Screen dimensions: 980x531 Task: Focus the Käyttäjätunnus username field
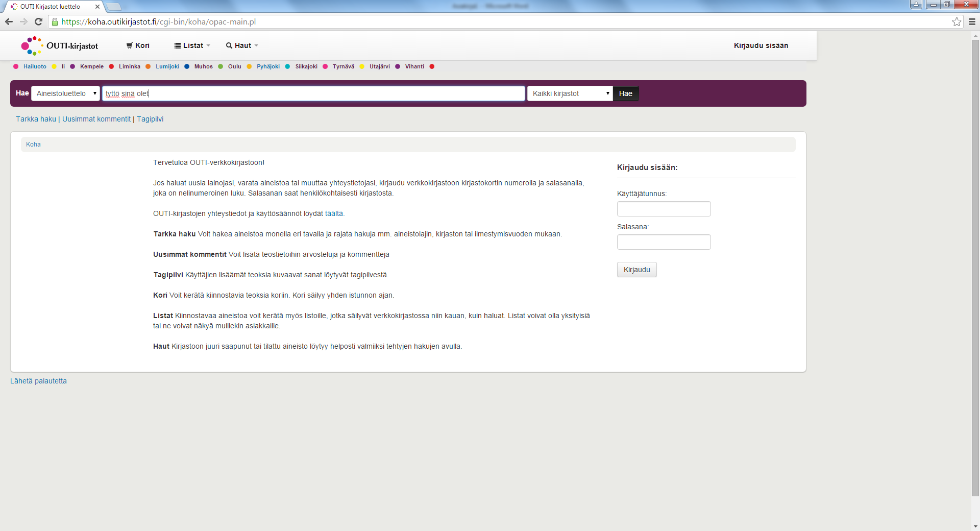click(664, 209)
